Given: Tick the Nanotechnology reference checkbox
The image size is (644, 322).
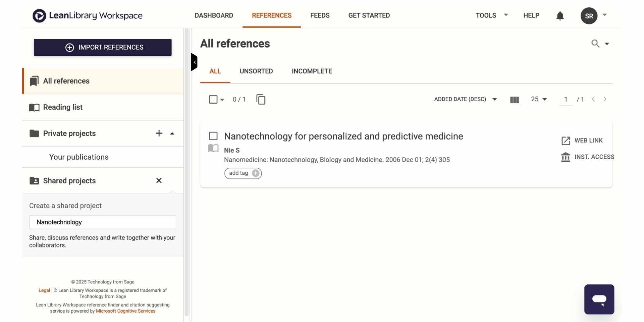Looking at the screenshot, I should [213, 136].
